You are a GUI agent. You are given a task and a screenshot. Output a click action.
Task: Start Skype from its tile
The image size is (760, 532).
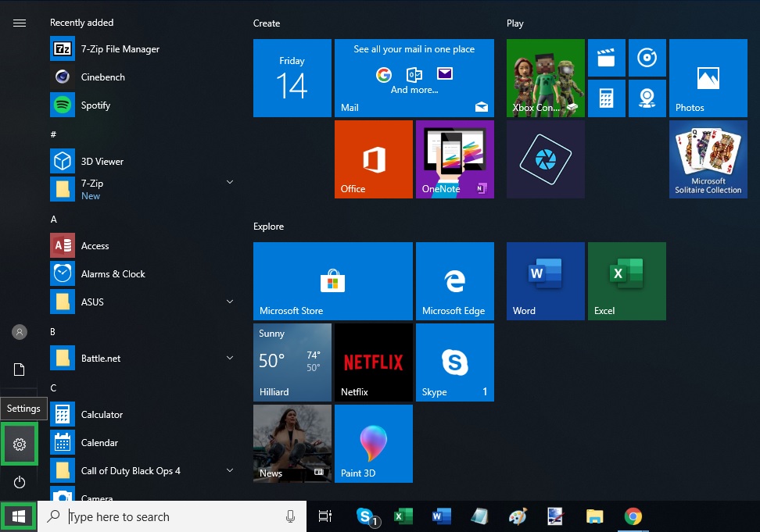(454, 362)
